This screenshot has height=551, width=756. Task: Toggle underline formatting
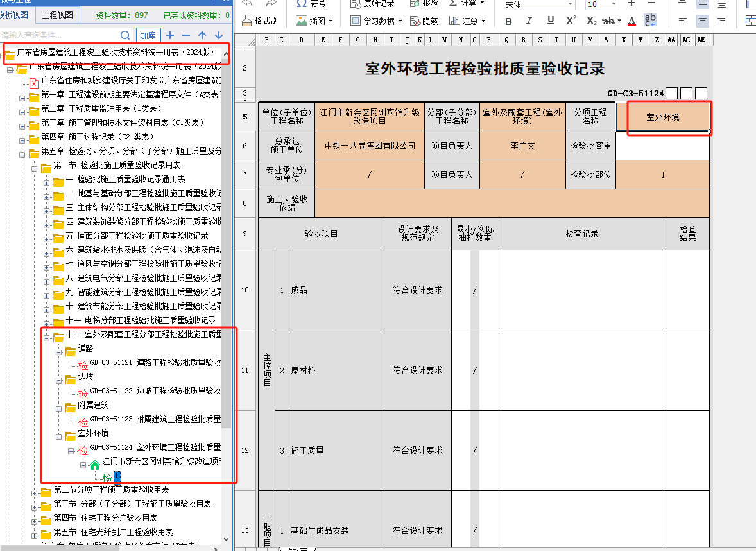[551, 21]
